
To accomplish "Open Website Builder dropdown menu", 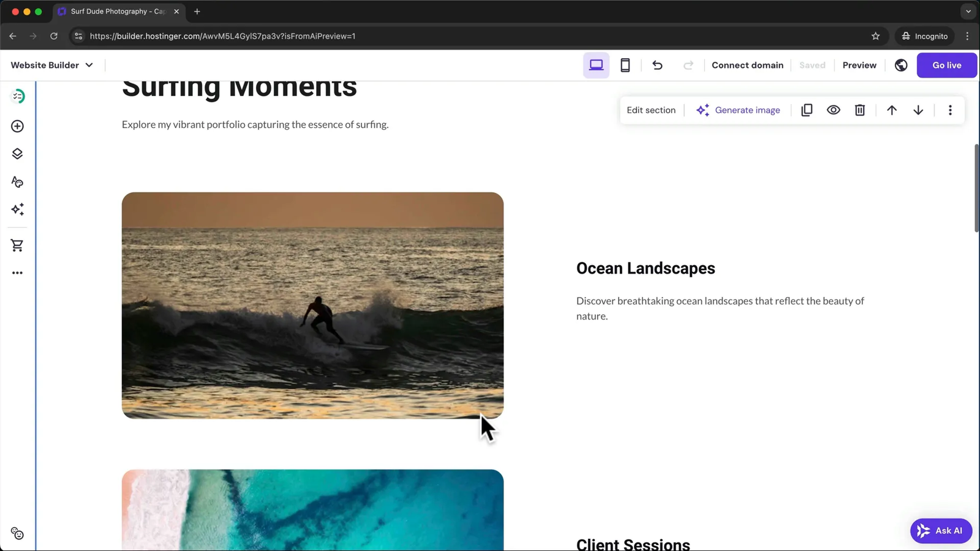I will point(52,66).
